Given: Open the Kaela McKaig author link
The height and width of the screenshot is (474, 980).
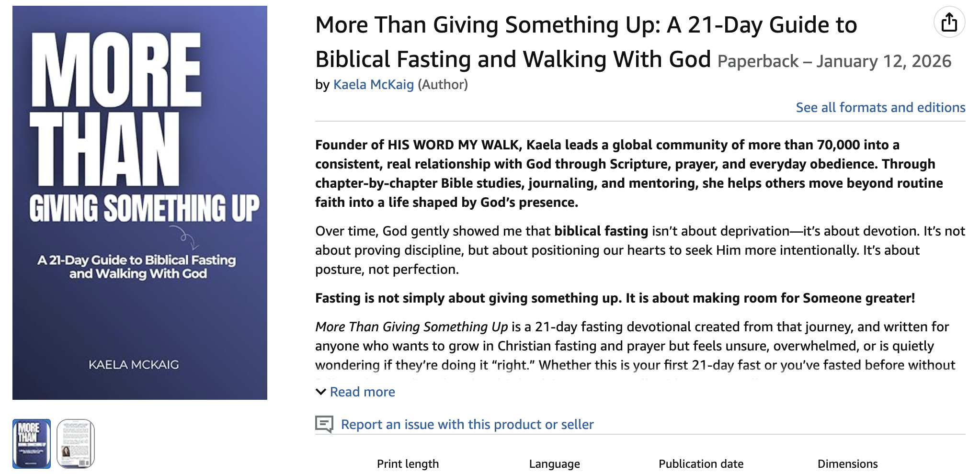Looking at the screenshot, I should (x=373, y=85).
